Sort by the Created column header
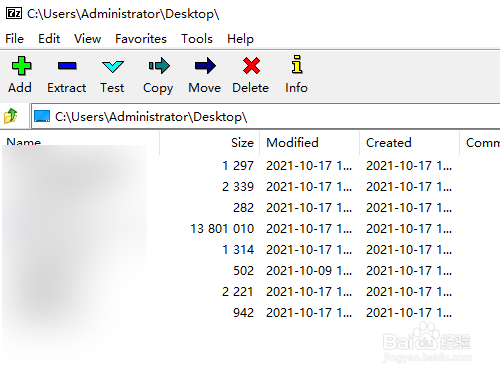 [410, 143]
